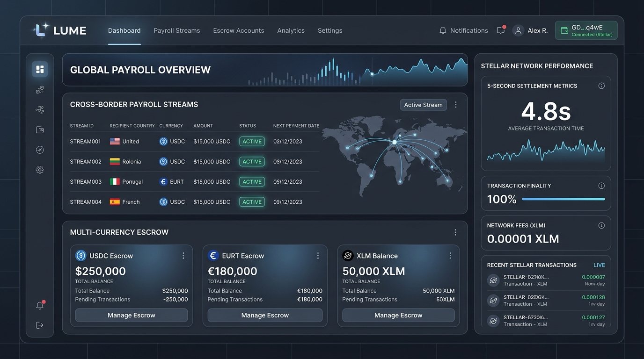644x359 pixels.
Task: Click the United States flag in STREAM001 row
Action: point(115,141)
